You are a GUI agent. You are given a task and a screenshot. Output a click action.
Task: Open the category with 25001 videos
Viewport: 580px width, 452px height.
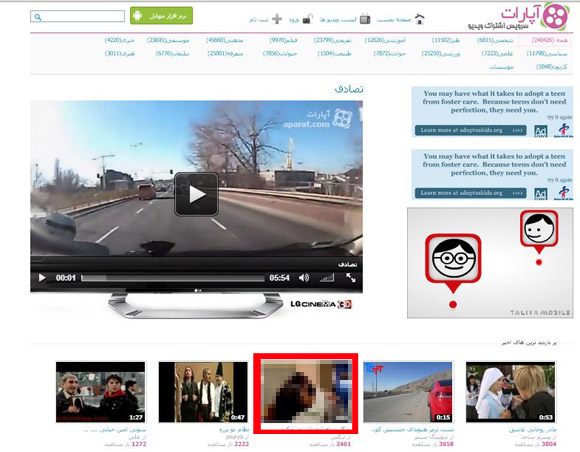(x=225, y=54)
